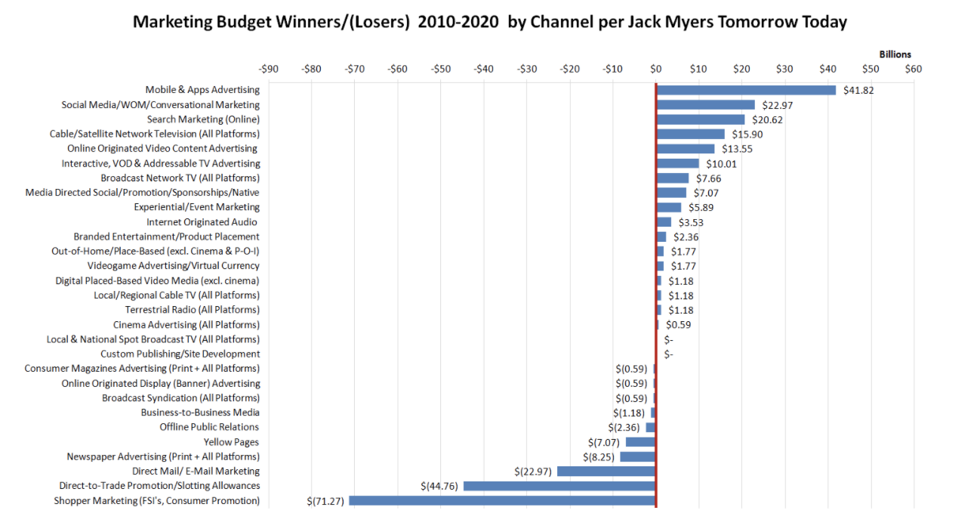Select the Custom Publishing/Site Development label
This screenshot has height=529, width=980.
pyautogui.click(x=180, y=354)
